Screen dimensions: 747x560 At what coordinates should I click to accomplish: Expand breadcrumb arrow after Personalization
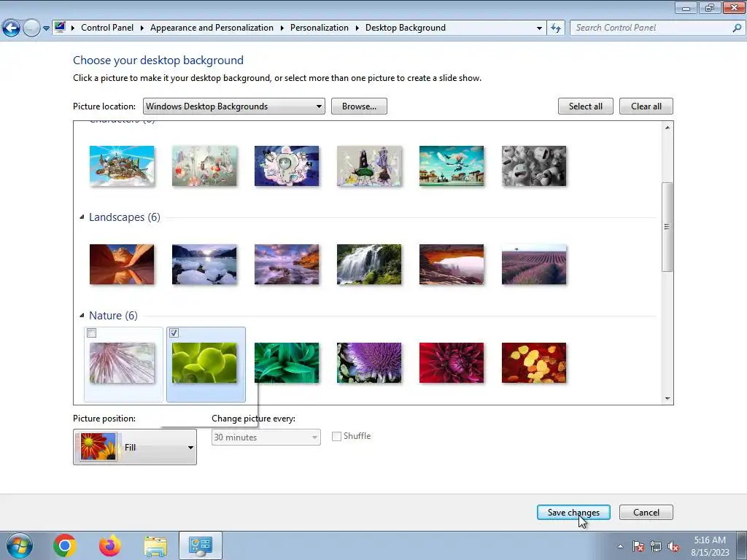coord(357,28)
